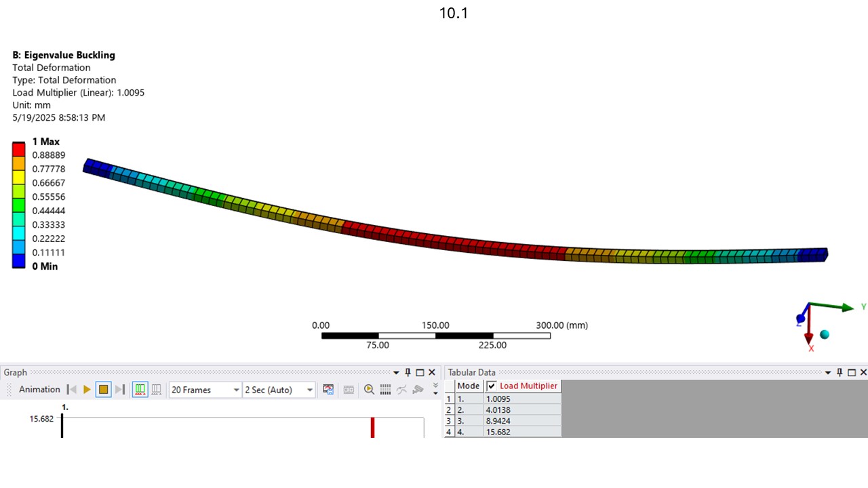
Task: Select table row header 3
Action: click(x=448, y=421)
